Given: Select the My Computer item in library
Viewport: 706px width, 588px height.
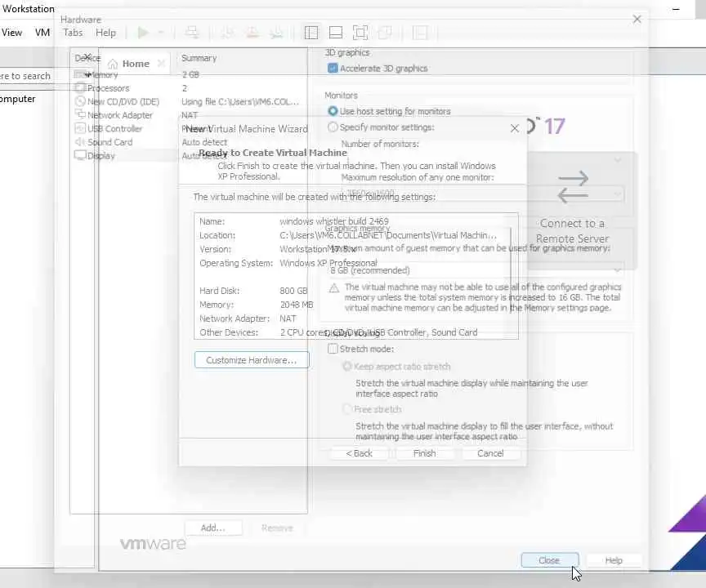Looking at the screenshot, I should pos(17,99).
